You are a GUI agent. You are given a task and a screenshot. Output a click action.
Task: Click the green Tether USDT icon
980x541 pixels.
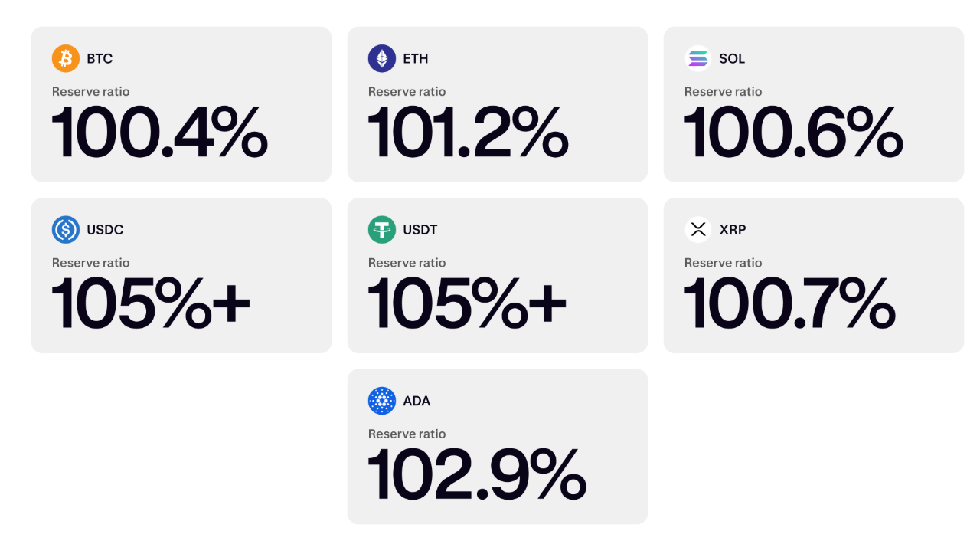382,229
